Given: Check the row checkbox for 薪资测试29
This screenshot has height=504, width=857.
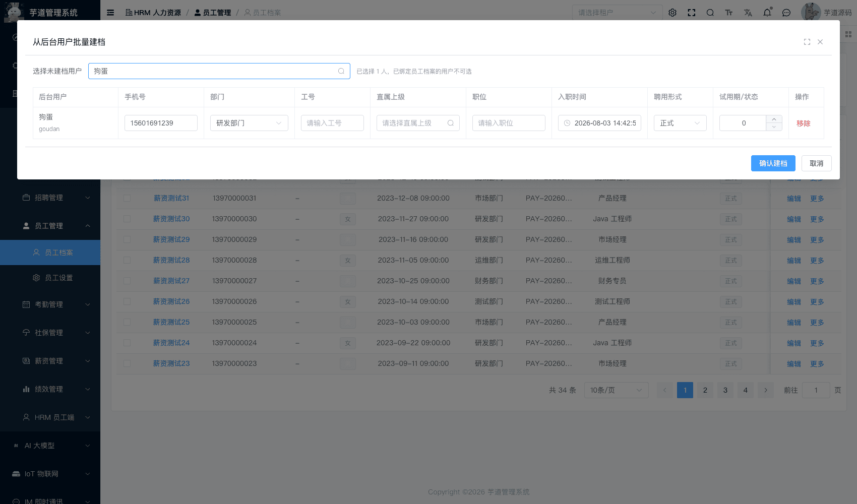Looking at the screenshot, I should [x=127, y=239].
